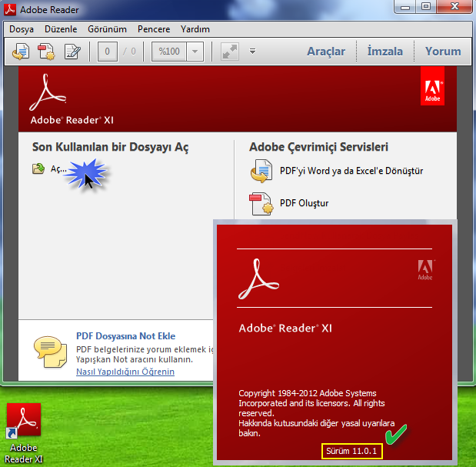This screenshot has width=476, height=467.
Task: Click the Acrobat logo in About dialog
Action: tap(258, 279)
